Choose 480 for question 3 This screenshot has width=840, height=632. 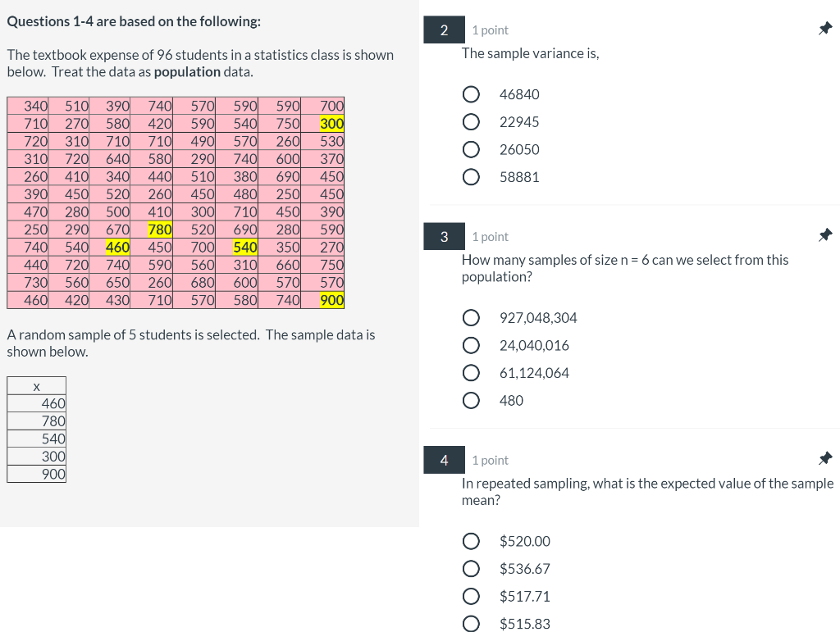tap(472, 400)
